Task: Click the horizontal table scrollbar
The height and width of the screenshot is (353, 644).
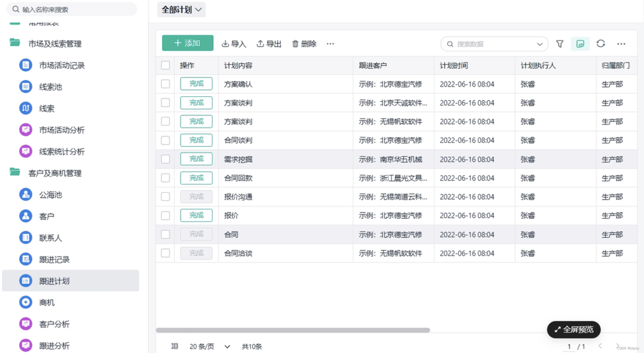Action: tap(293, 330)
